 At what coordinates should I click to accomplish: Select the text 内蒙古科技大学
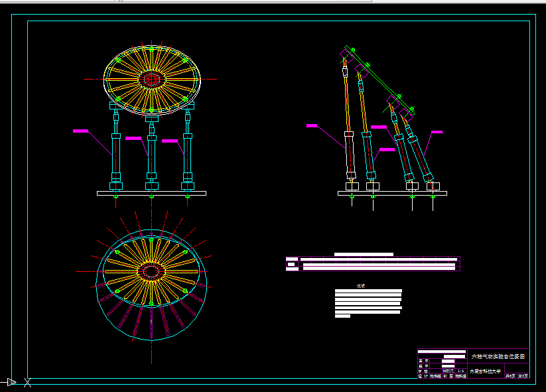(x=486, y=371)
